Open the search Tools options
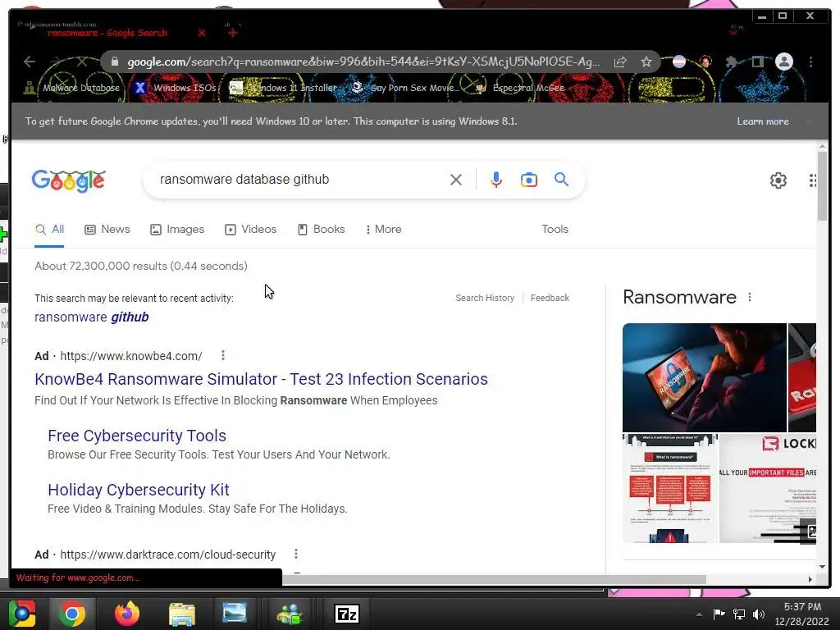Screen dimensions: 840x630 click(555, 230)
